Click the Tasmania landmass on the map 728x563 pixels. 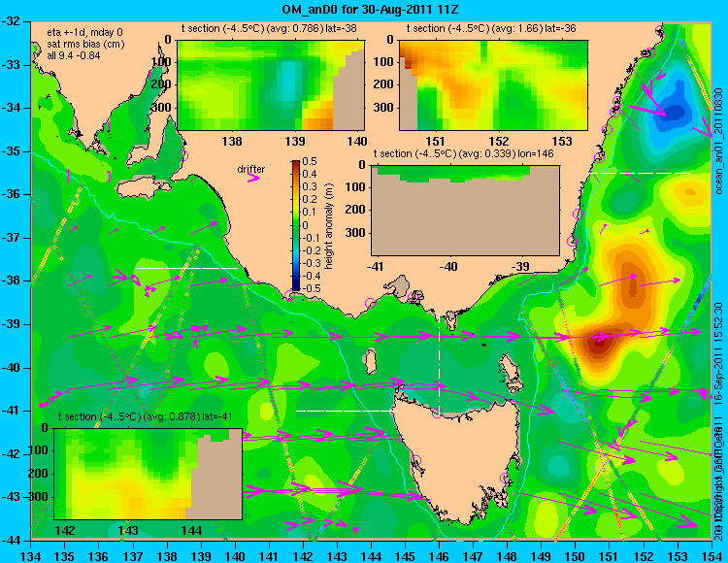(457, 459)
